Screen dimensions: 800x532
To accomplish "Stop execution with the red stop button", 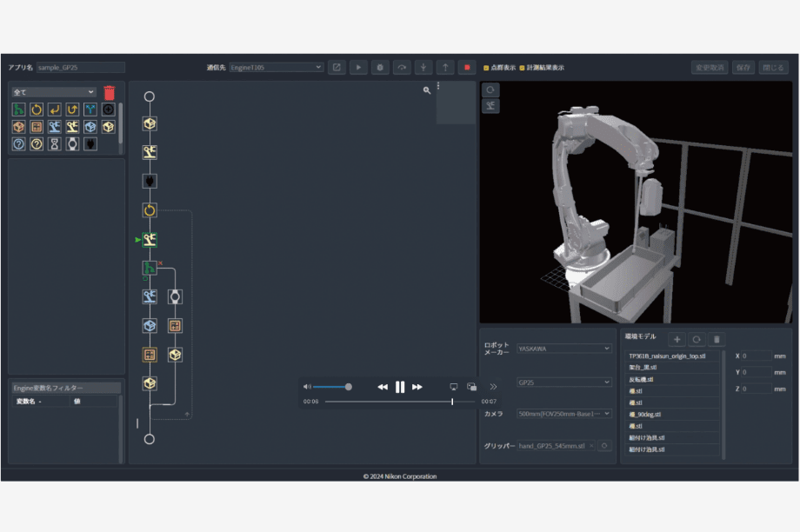I will click(467, 67).
